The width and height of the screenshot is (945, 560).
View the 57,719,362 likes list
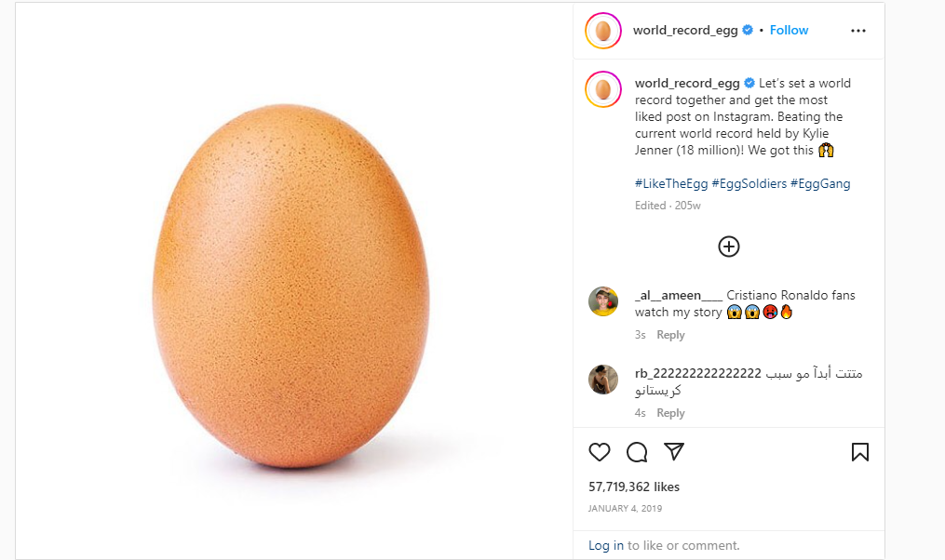[x=634, y=487]
